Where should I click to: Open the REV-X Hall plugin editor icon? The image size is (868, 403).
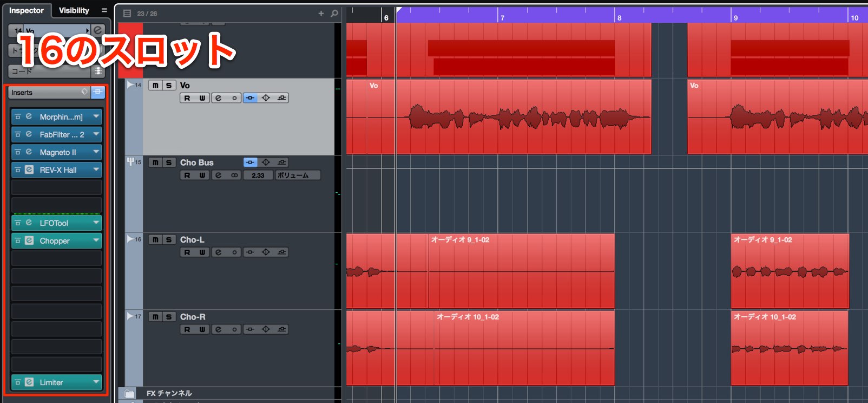pyautogui.click(x=29, y=170)
